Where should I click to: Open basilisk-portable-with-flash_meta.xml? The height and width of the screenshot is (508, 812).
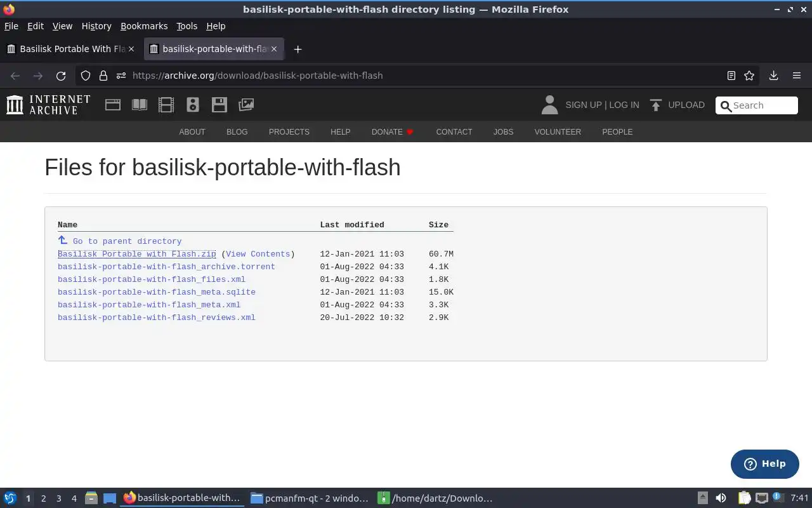(149, 305)
